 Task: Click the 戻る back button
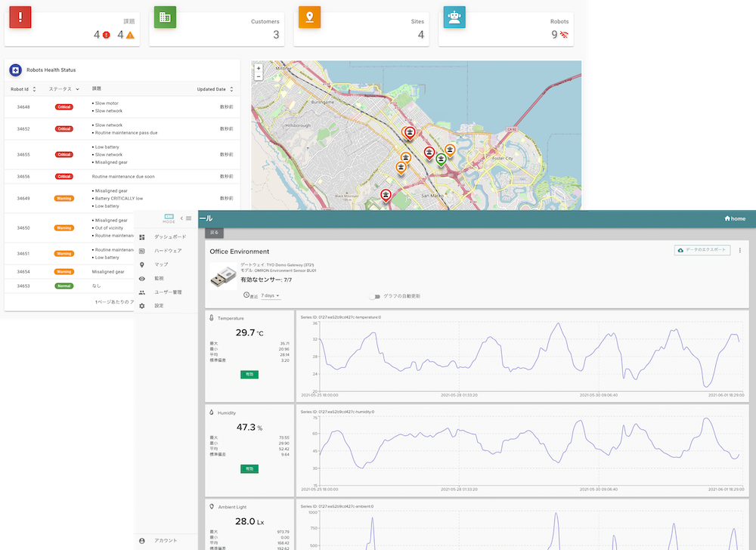(x=214, y=233)
